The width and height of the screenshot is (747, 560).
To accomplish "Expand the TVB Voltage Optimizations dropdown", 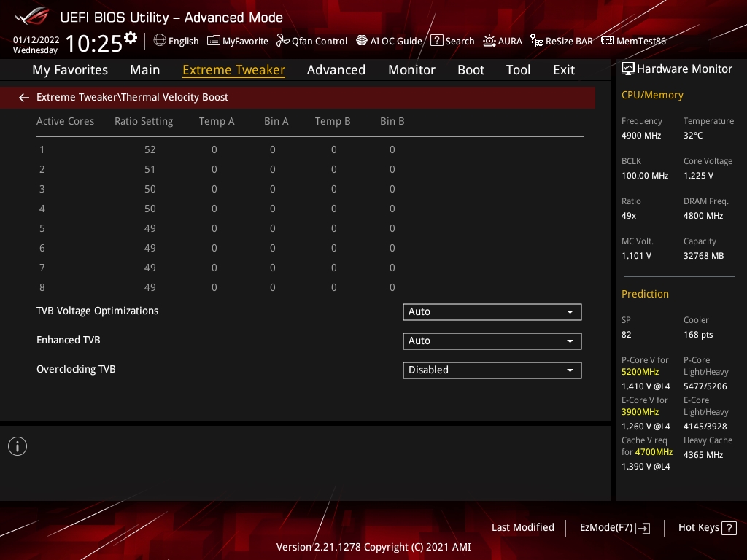I will click(x=492, y=312).
